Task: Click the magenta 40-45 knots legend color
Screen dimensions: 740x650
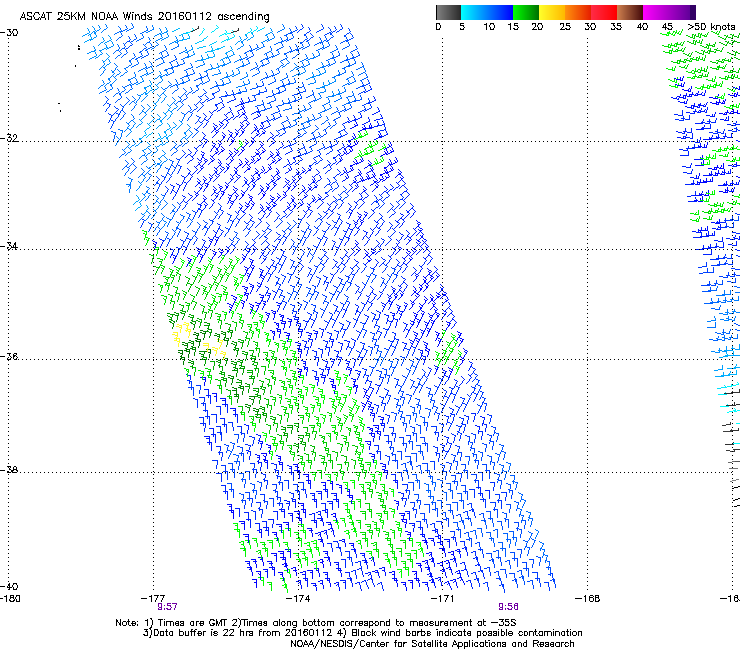Action: click(x=656, y=12)
